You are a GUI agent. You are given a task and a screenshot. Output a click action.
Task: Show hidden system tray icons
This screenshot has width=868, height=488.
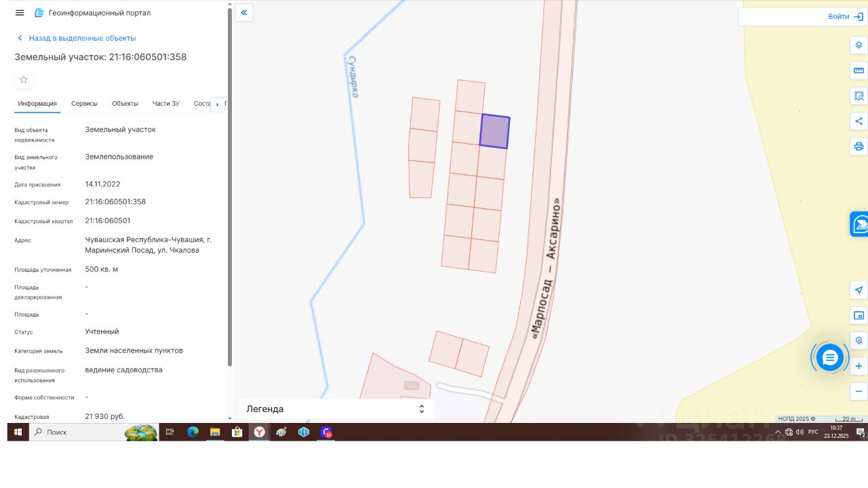click(x=778, y=432)
